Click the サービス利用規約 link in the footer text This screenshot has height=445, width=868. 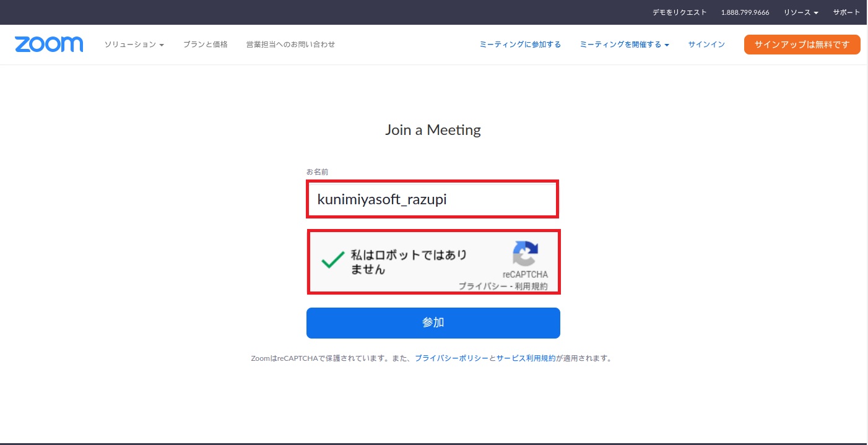tap(526, 358)
